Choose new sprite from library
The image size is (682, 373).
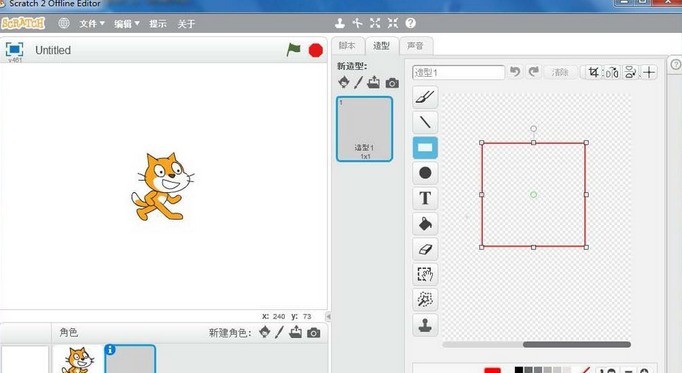pos(264,332)
